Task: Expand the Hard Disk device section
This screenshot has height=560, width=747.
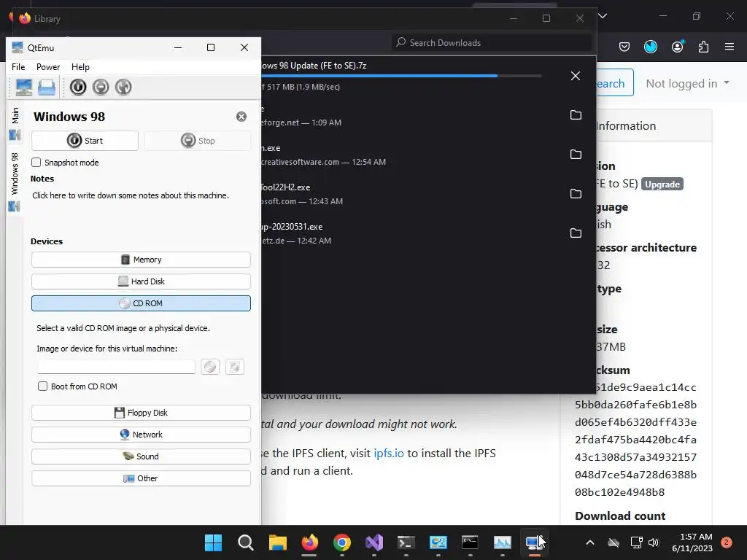Action: point(141,281)
